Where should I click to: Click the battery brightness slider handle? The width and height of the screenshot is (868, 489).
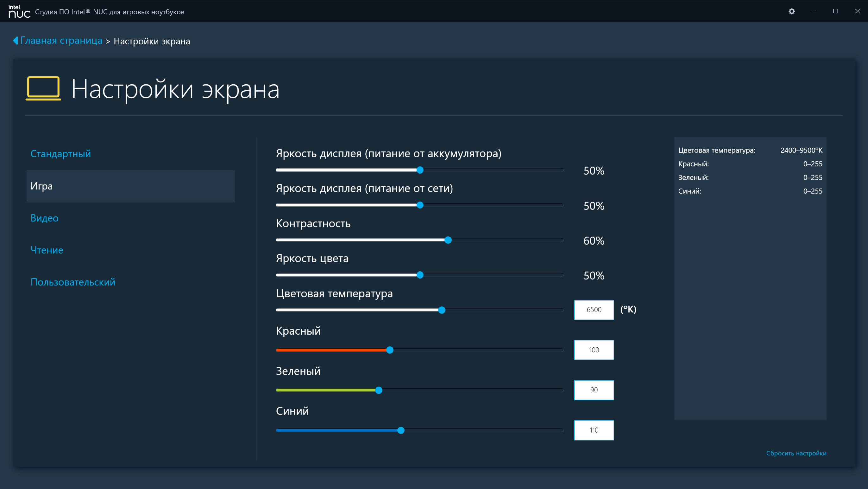click(420, 170)
